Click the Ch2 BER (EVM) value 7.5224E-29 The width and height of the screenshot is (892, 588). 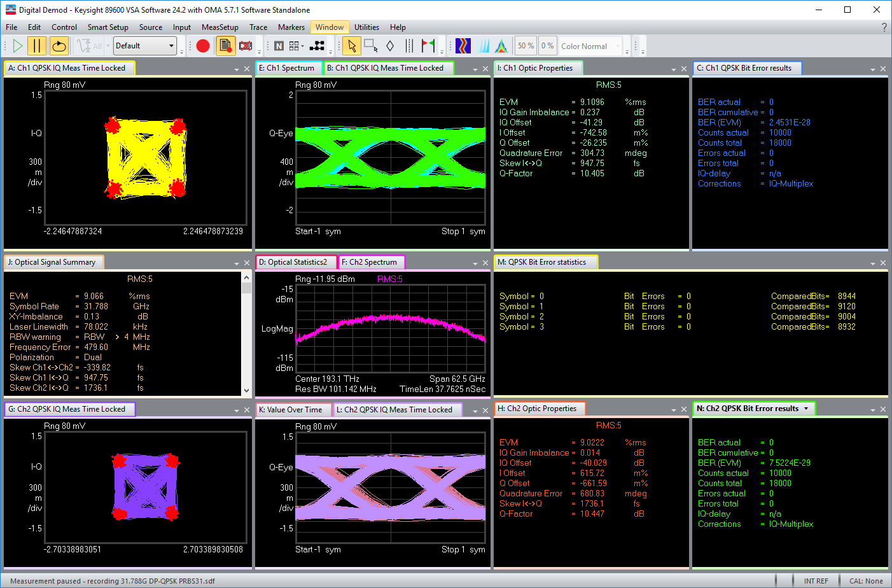[x=790, y=463]
